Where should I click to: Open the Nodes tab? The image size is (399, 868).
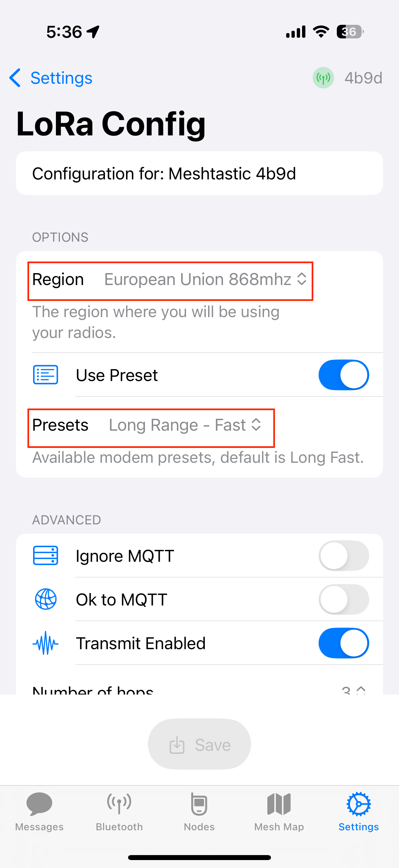coord(199,812)
